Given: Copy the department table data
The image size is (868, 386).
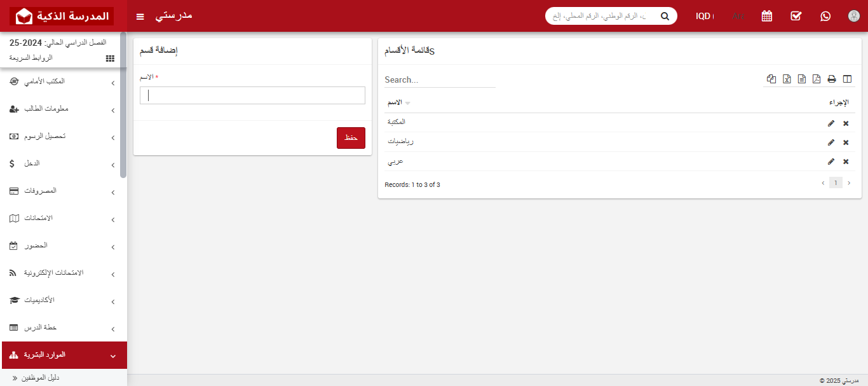Looking at the screenshot, I should [x=771, y=79].
